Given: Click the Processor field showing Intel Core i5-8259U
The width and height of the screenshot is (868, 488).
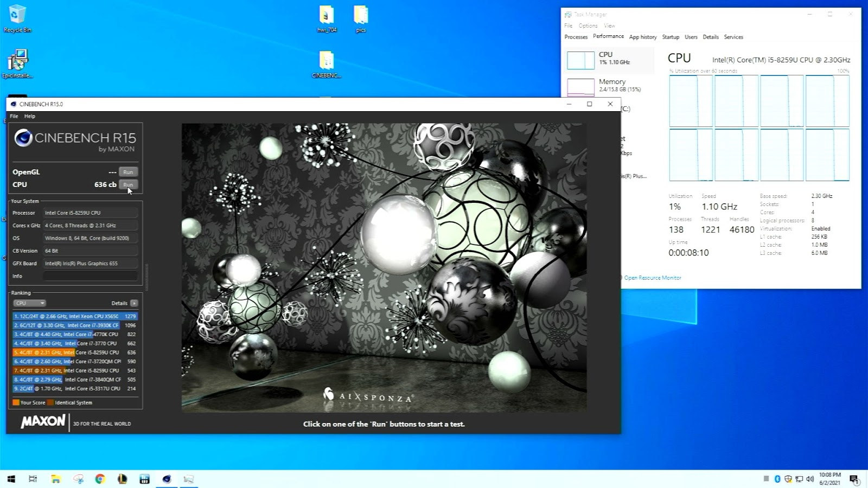Looking at the screenshot, I should [90, 213].
